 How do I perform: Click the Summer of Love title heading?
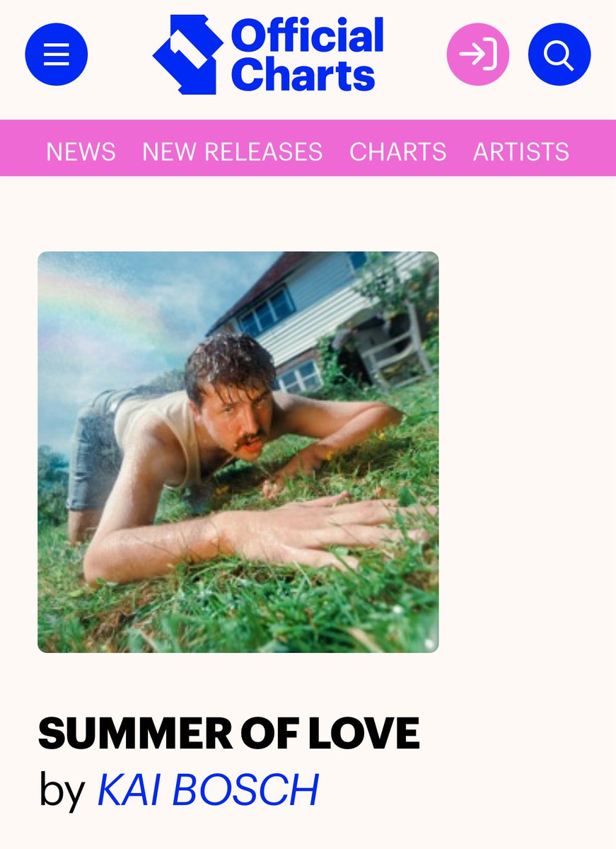229,734
